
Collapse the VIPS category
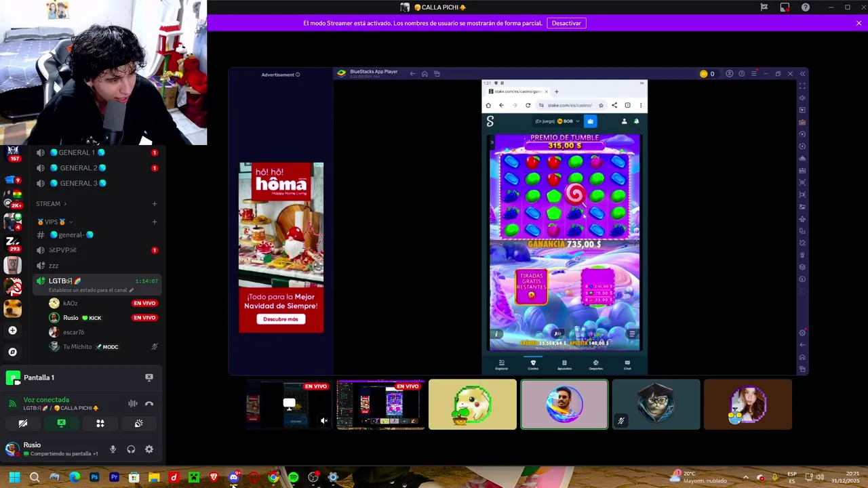[x=54, y=222]
